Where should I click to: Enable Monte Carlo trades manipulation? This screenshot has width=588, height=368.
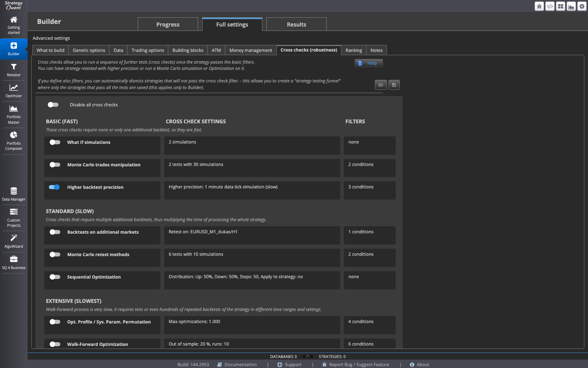coord(55,164)
